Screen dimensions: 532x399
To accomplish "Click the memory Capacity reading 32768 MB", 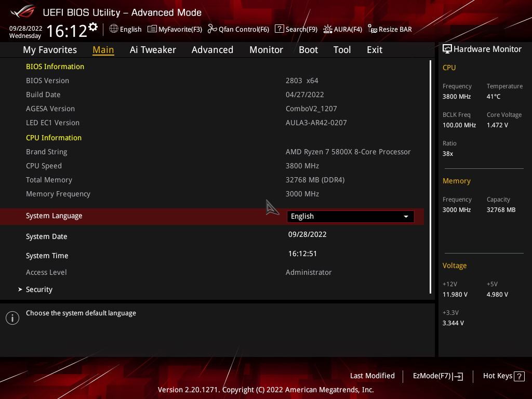I will (501, 210).
